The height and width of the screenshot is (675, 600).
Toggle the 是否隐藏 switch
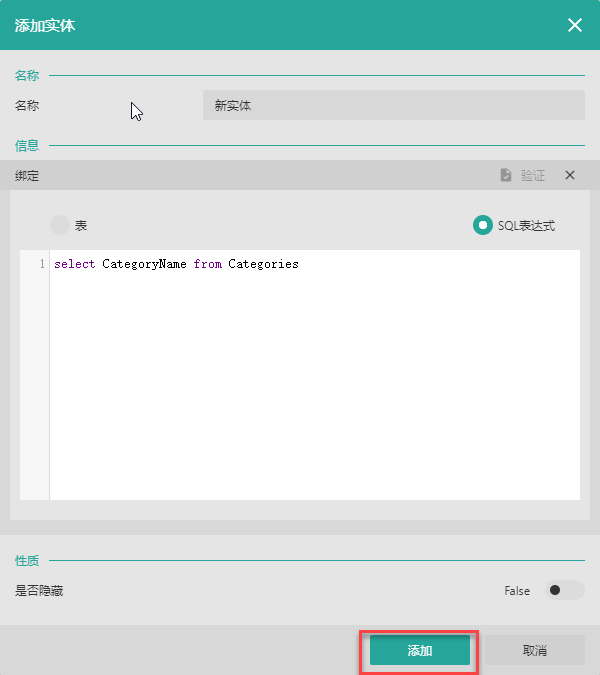pos(564,591)
